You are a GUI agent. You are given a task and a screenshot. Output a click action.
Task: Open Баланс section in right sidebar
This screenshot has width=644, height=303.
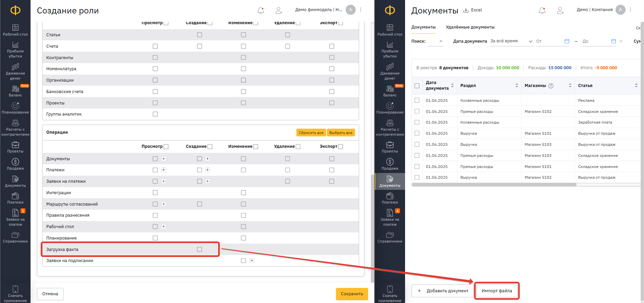point(390,91)
